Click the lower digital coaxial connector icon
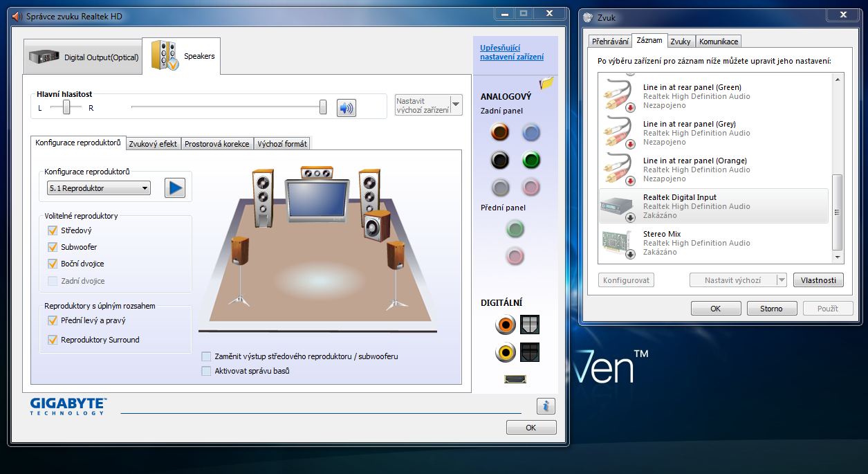868x474 pixels. pyautogui.click(x=506, y=352)
